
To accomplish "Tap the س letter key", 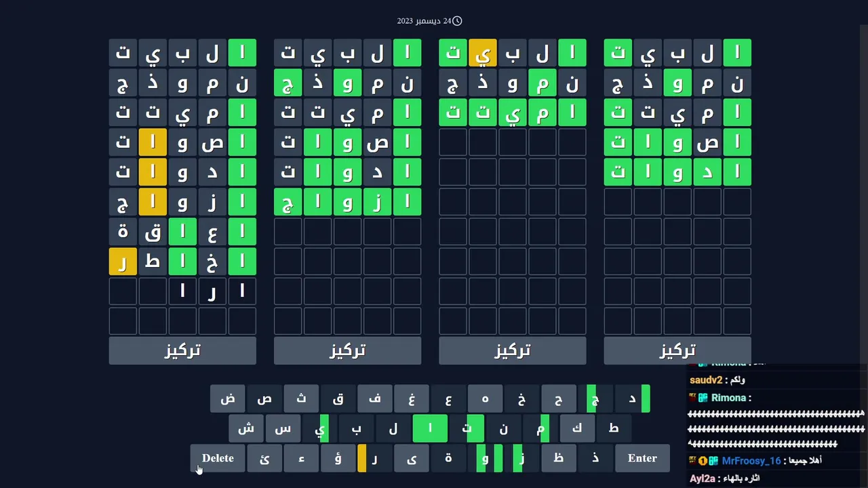I will [283, 428].
